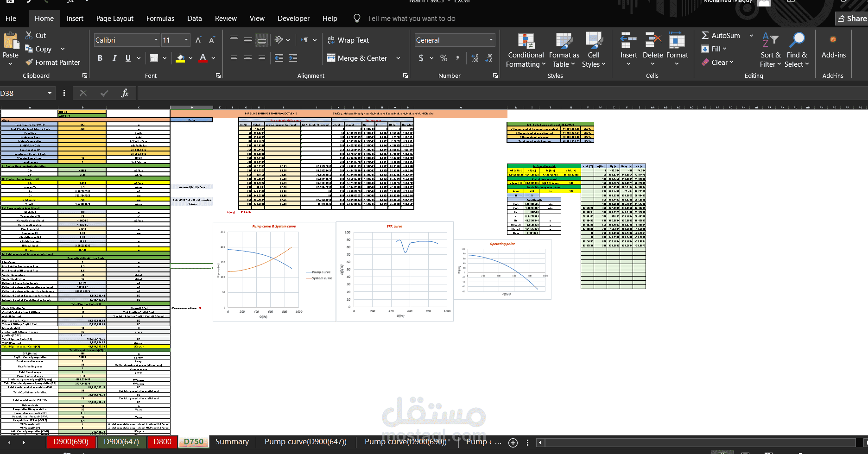This screenshot has width=868, height=454.
Task: Center text horizontally with Center align icon
Action: (248, 58)
